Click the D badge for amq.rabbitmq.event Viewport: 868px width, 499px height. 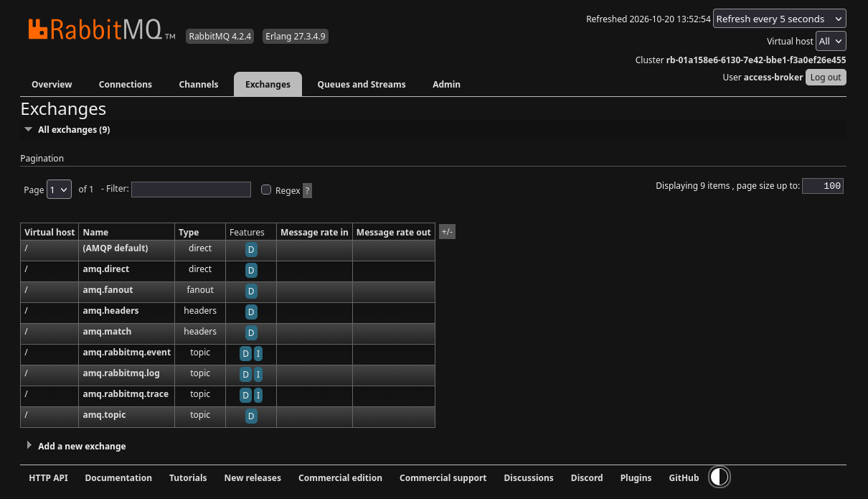pos(245,354)
